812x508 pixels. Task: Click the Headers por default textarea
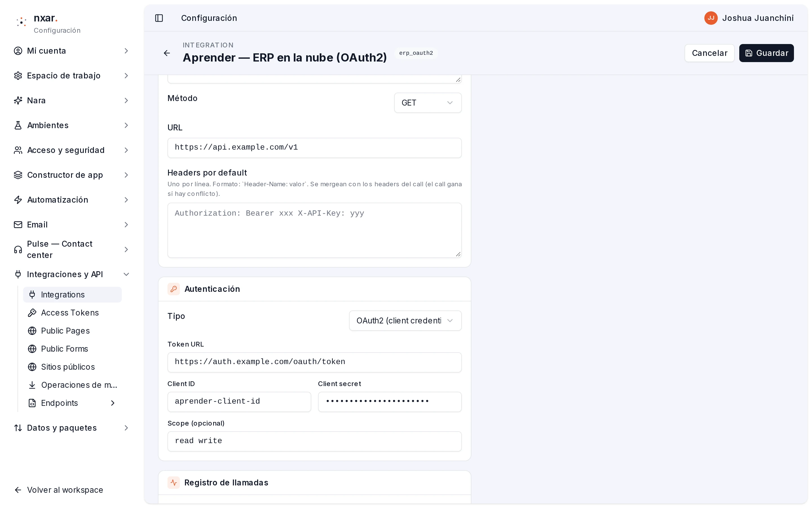(314, 230)
